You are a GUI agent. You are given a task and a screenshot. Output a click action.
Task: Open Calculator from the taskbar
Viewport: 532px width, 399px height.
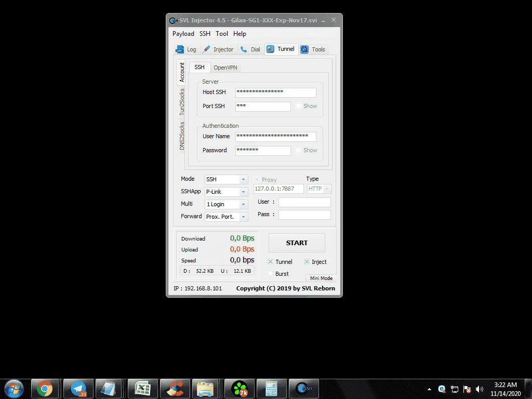coord(271,389)
